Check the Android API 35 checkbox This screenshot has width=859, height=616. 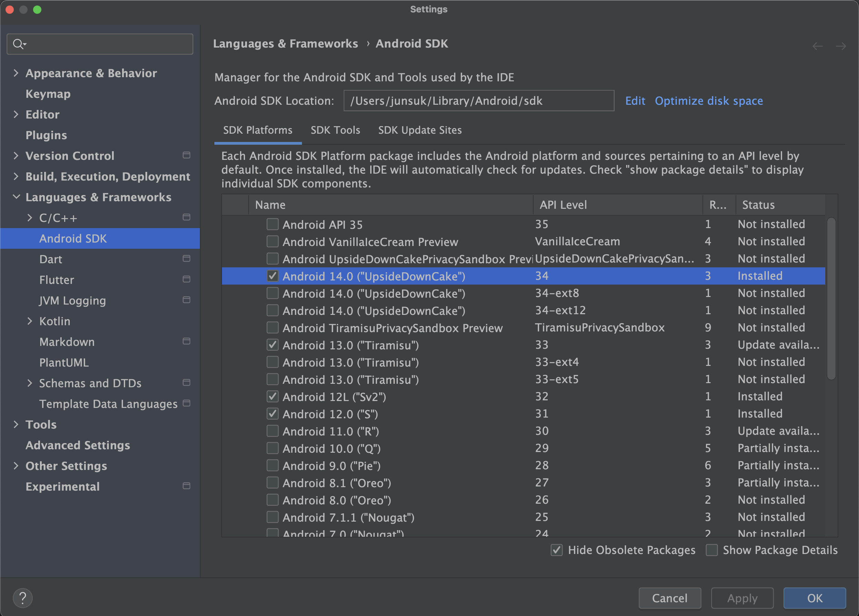click(x=272, y=224)
